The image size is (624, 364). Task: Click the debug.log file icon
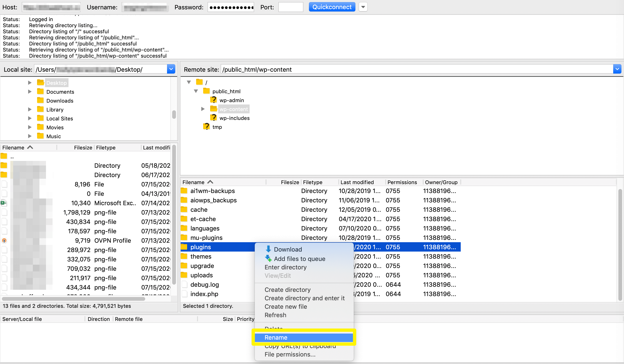[x=184, y=284]
